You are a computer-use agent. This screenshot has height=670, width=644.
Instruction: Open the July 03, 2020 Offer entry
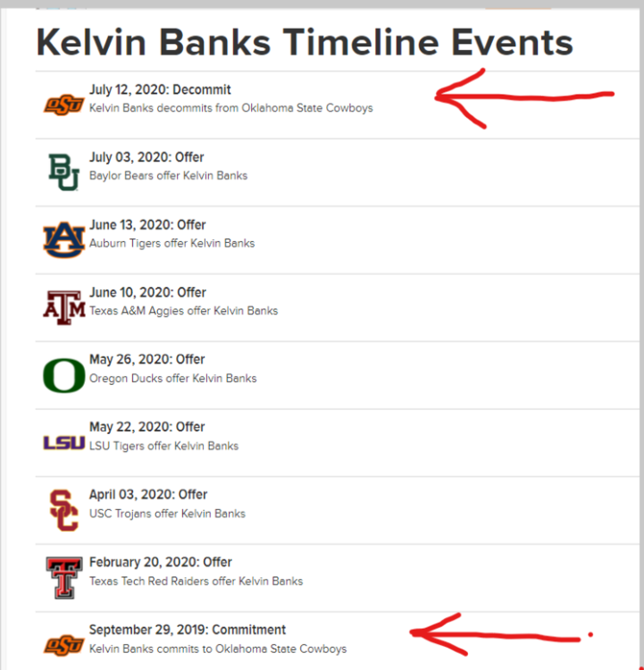pyautogui.click(x=146, y=157)
